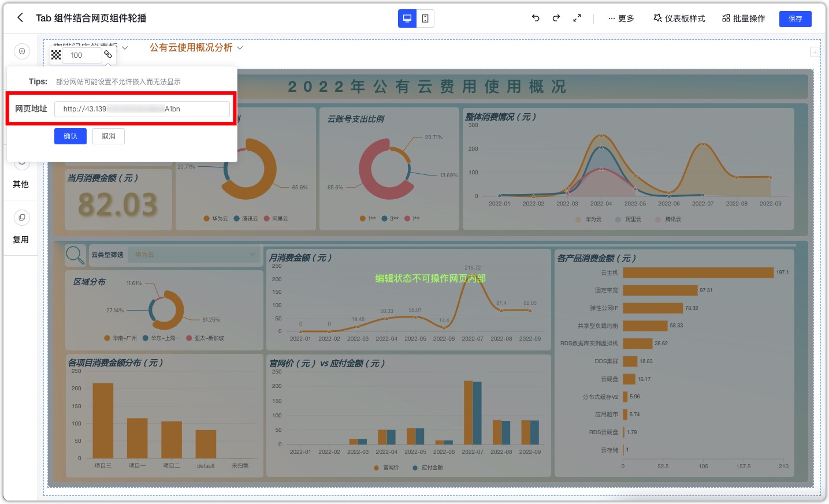Viewport: 829px width, 504px height.
Task: Click the 2022年公有云费用使用概况 title
Action: pos(427,87)
